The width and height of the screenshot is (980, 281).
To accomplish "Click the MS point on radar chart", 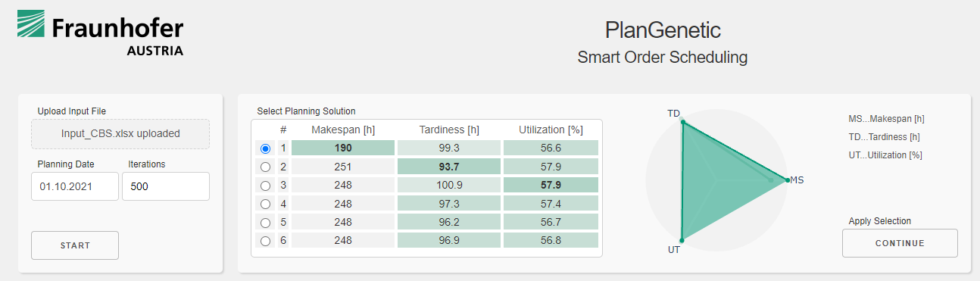I will [x=785, y=180].
